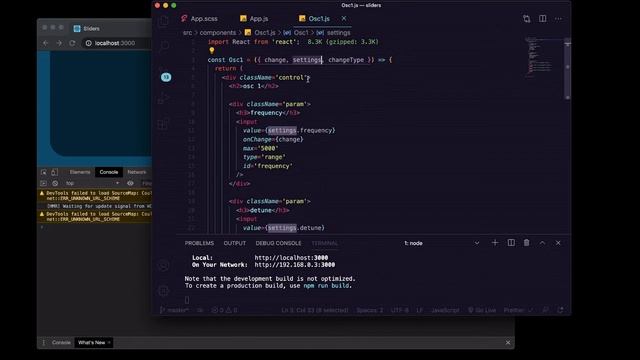Screen dimensions: 640x360
Task: Select the TERMINAL panel tab
Action: pyautogui.click(x=324, y=243)
